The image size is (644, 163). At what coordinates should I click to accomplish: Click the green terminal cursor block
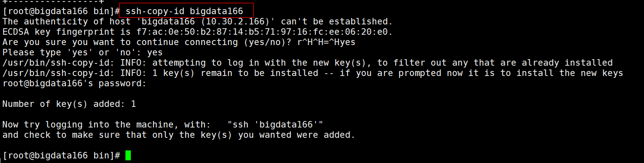(x=128, y=155)
